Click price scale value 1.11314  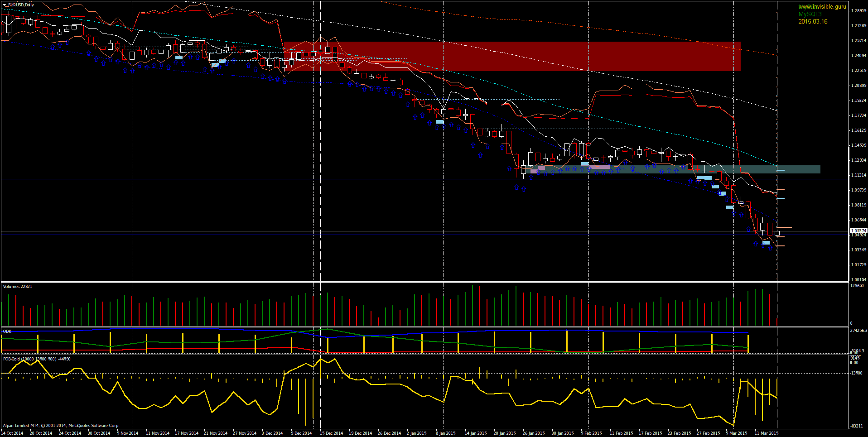coord(859,175)
